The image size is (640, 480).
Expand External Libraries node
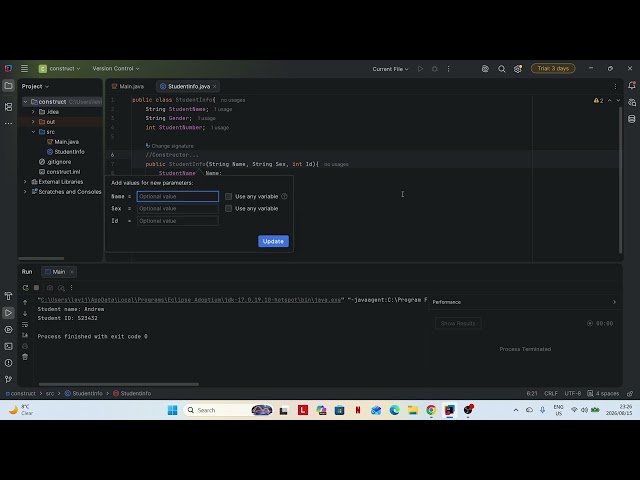point(25,182)
